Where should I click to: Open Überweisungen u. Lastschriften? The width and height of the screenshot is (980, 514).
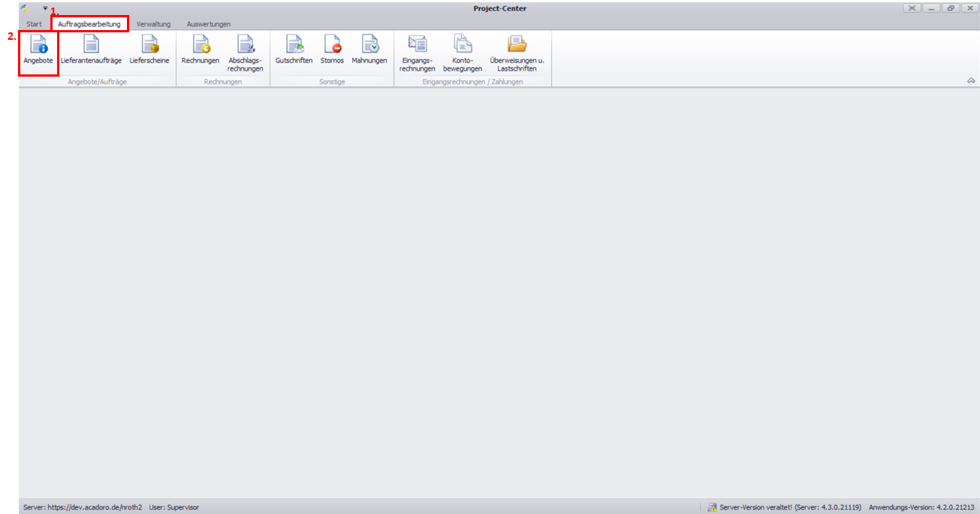(517, 53)
